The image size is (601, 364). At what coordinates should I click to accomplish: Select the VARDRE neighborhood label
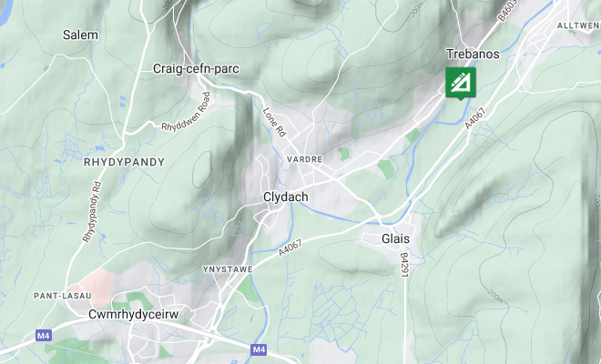click(x=305, y=159)
